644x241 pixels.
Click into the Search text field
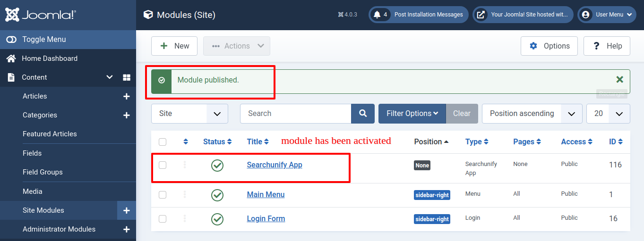coord(295,114)
